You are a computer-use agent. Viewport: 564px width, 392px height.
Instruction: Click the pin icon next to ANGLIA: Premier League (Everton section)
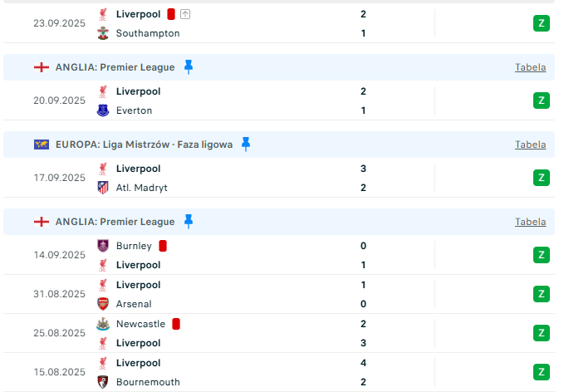[189, 66]
